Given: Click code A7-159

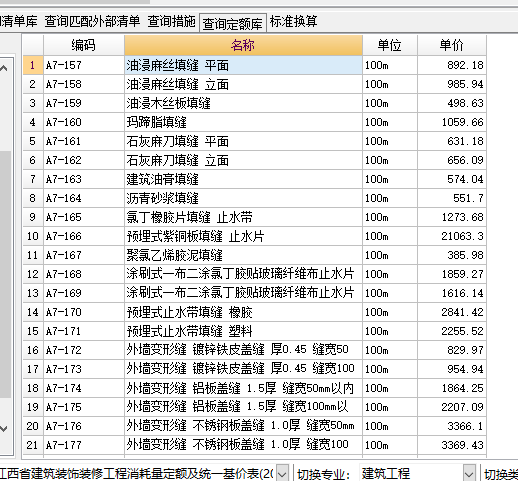Looking at the screenshot, I should coord(63,103).
